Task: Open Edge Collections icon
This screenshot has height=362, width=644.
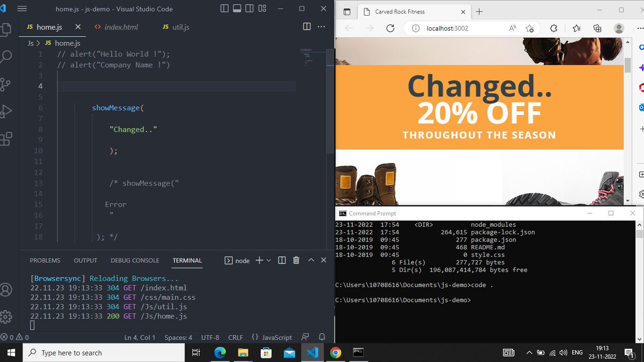Action: (597, 28)
